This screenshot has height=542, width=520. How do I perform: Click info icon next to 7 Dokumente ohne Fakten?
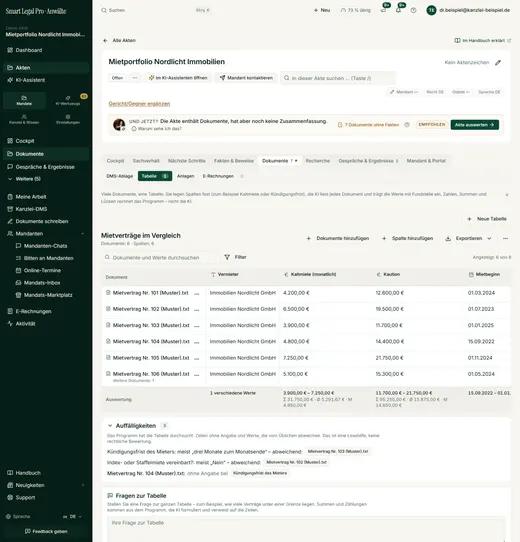pos(407,125)
